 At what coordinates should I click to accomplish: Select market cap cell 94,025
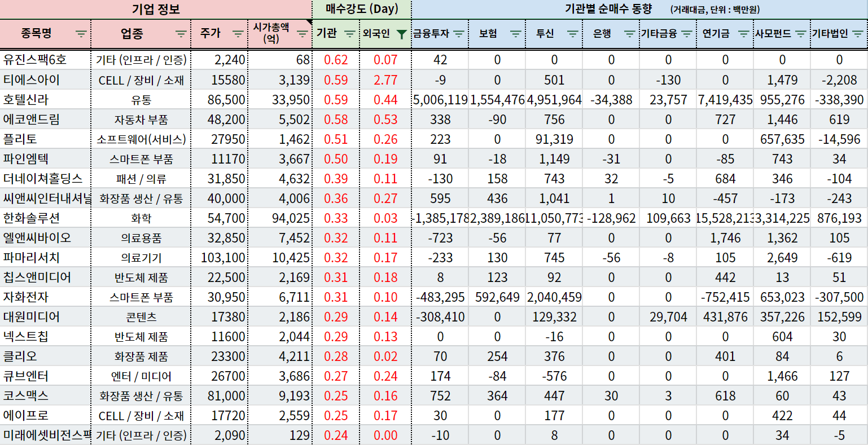coord(280,218)
